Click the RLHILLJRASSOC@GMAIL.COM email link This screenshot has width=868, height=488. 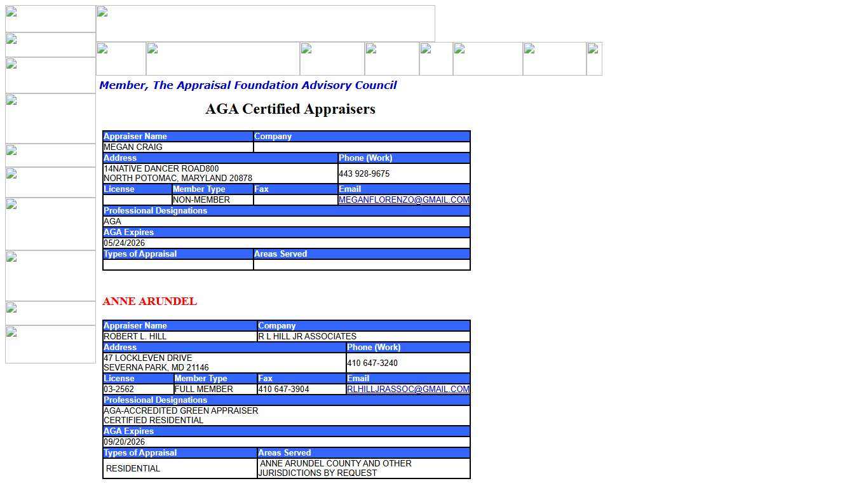[407, 389]
